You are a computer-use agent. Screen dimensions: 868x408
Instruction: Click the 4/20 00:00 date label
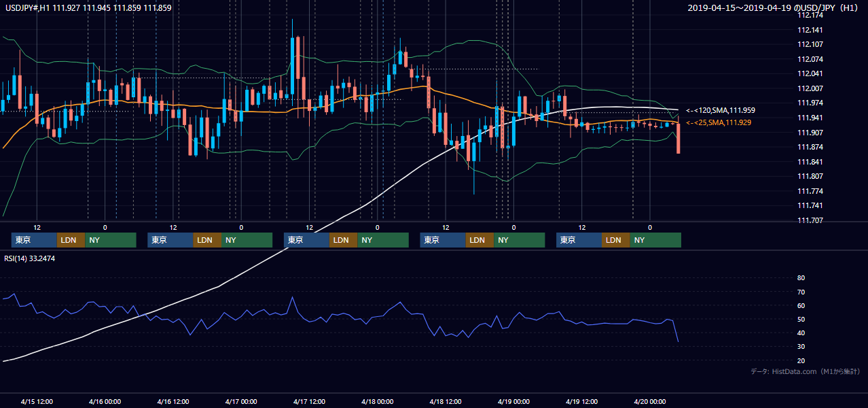[650, 401]
